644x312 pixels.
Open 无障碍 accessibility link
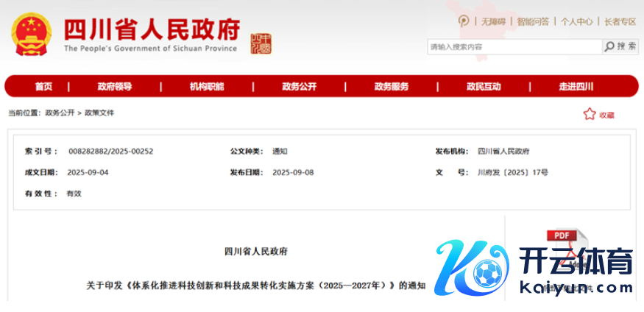(493, 22)
